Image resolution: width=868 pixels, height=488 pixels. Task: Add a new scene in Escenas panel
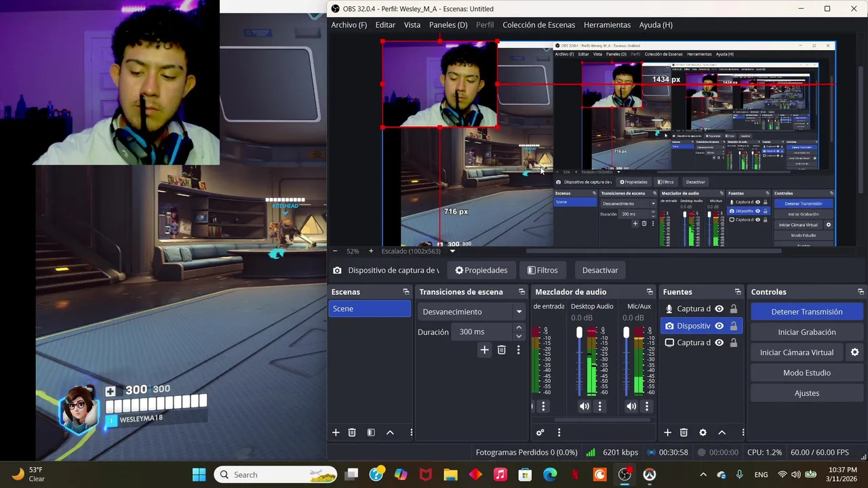coord(336,432)
